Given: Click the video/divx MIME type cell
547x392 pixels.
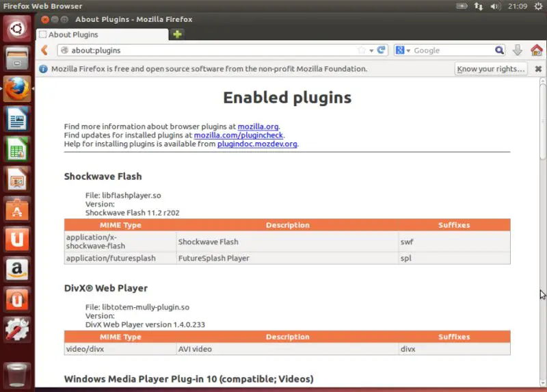Looking at the screenshot, I should click(x=120, y=349).
